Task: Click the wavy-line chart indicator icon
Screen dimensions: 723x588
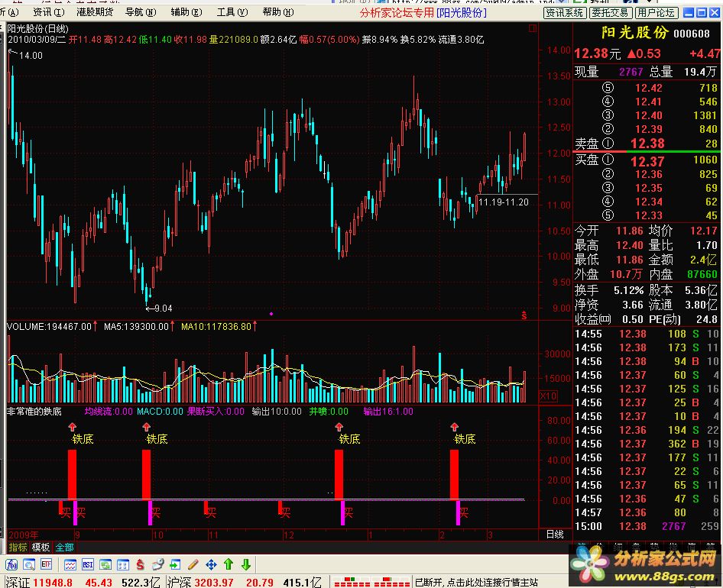Action: pyautogui.click(x=70, y=564)
